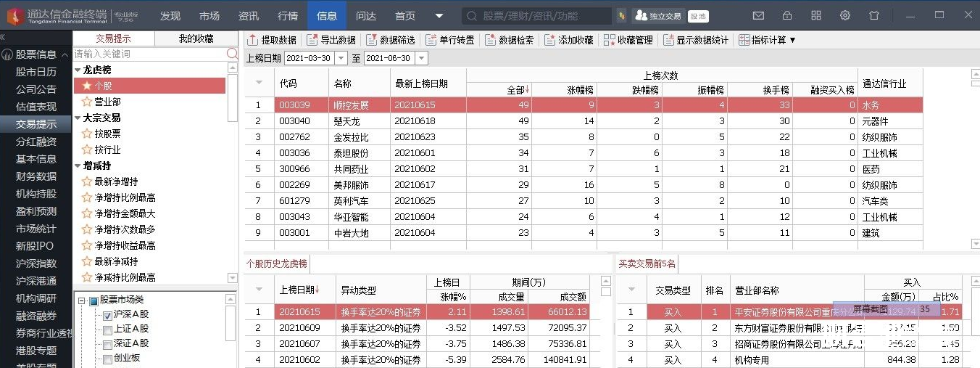Screen dimensions: 980x368
Task: Open the 行情 top menu
Action: click(288, 16)
